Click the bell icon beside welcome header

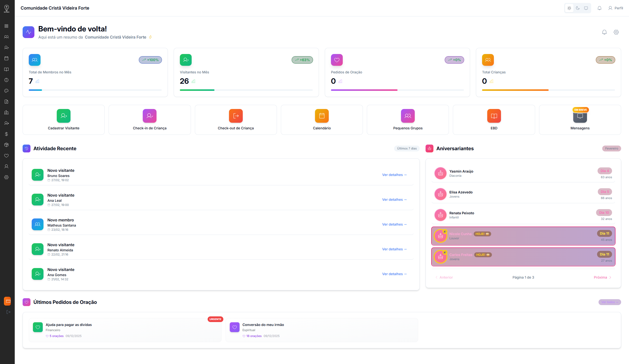tap(604, 32)
